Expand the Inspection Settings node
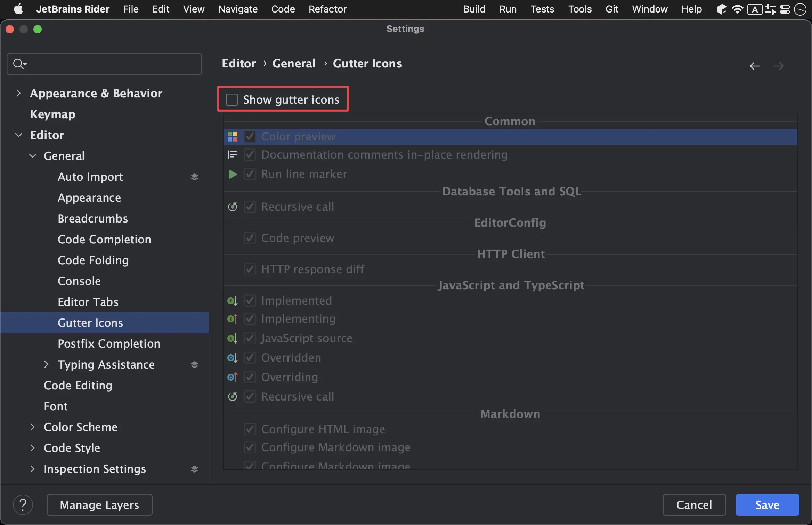The image size is (812, 525). coord(32,469)
